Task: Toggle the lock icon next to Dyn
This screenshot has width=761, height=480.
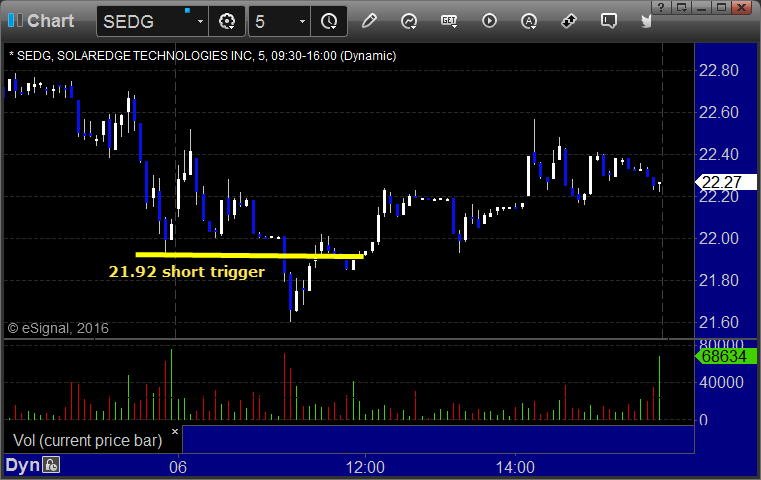Action: click(x=51, y=465)
